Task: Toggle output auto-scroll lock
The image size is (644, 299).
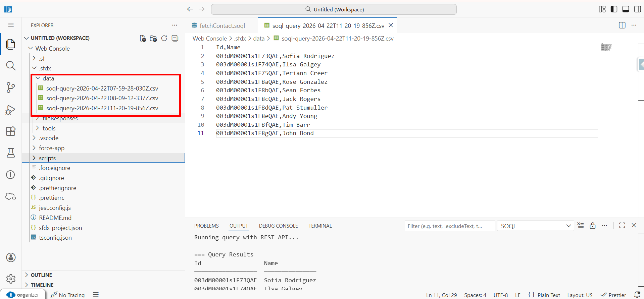Action: [593, 226]
